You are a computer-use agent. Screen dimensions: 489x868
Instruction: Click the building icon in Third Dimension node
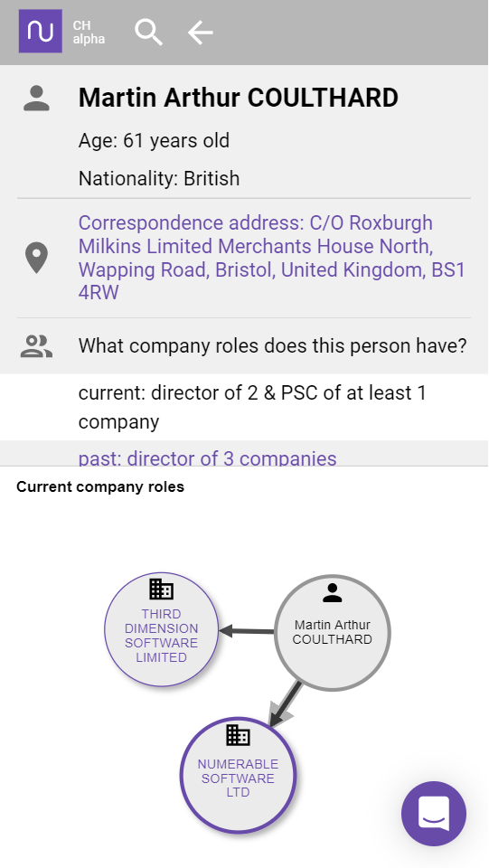click(x=162, y=590)
